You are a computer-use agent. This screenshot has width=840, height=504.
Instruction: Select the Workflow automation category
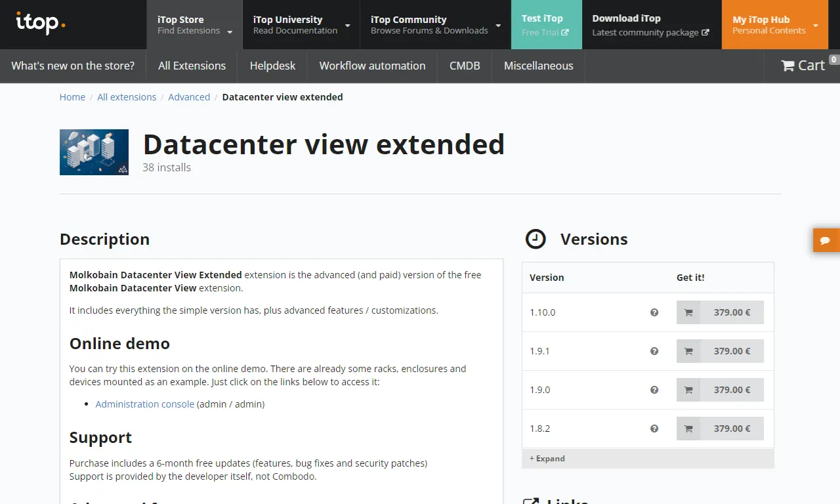pyautogui.click(x=372, y=66)
